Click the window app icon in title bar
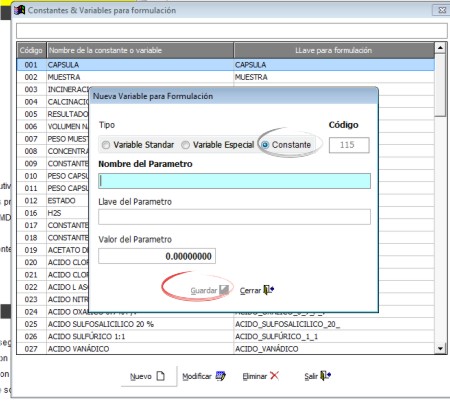450x402 pixels. tap(19, 10)
